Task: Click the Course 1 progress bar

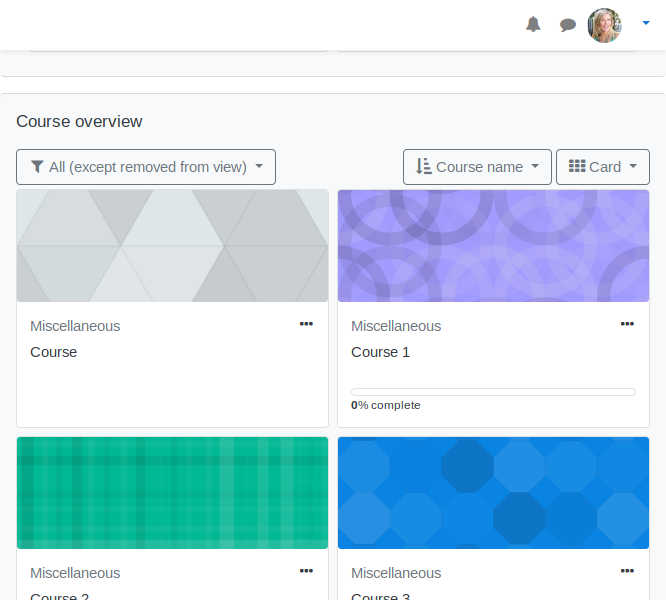Action: (x=493, y=392)
